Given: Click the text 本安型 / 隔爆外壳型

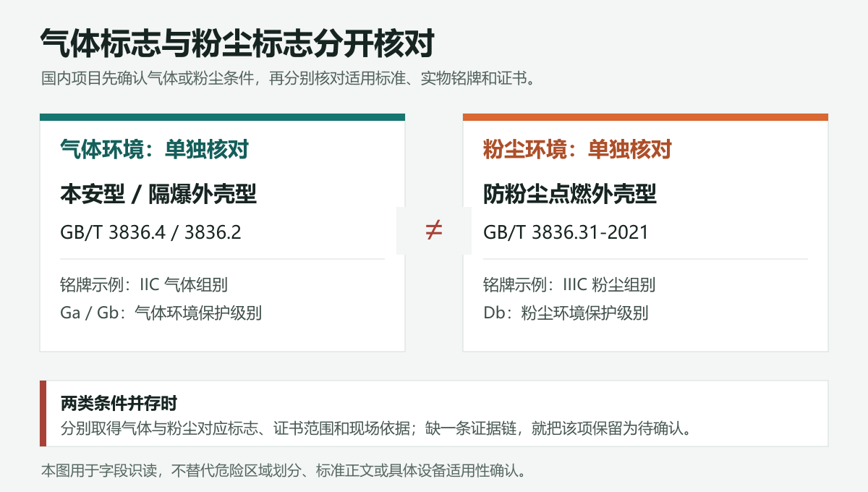Looking at the screenshot, I should click(x=158, y=194).
